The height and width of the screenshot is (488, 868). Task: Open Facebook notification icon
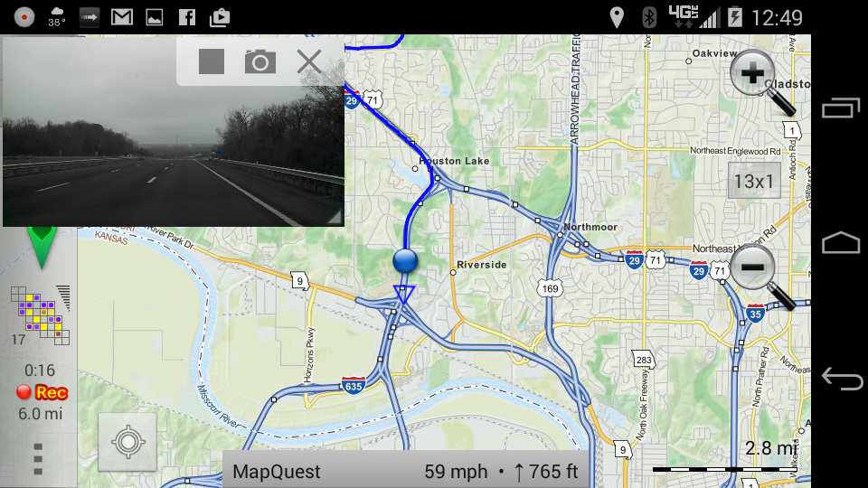click(187, 17)
